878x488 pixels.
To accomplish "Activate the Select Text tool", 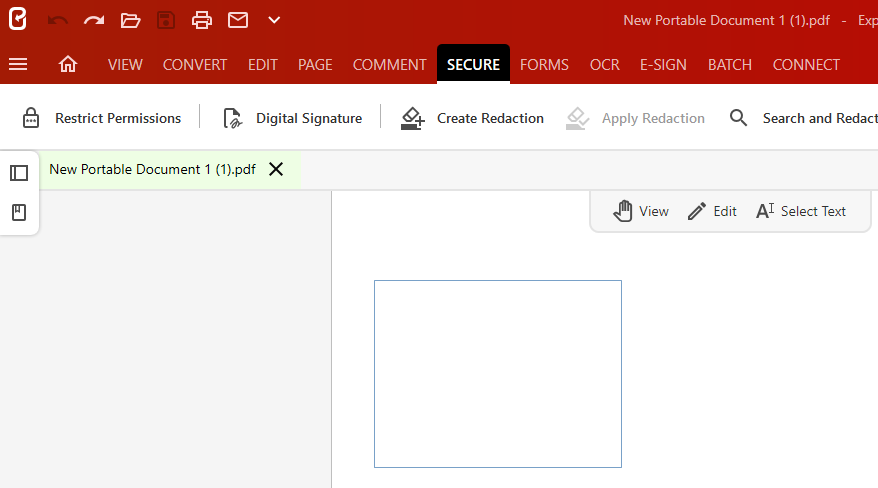I will click(801, 211).
